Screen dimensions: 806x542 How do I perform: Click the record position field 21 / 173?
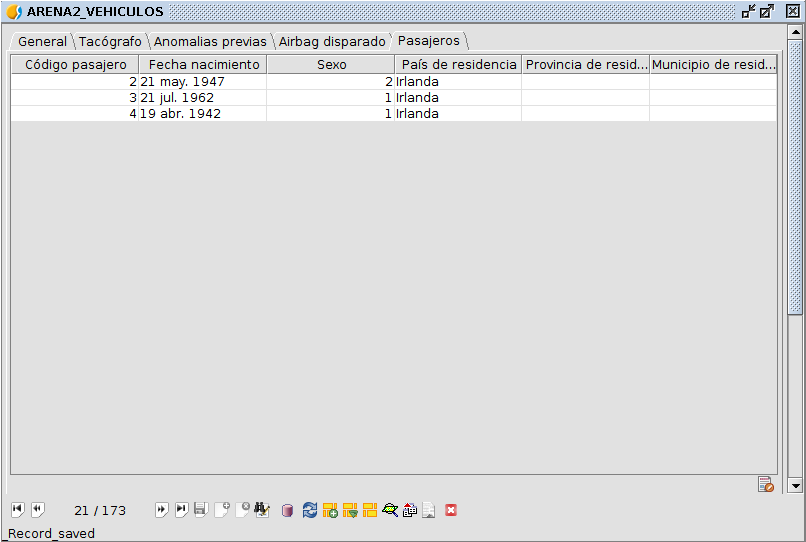100,510
